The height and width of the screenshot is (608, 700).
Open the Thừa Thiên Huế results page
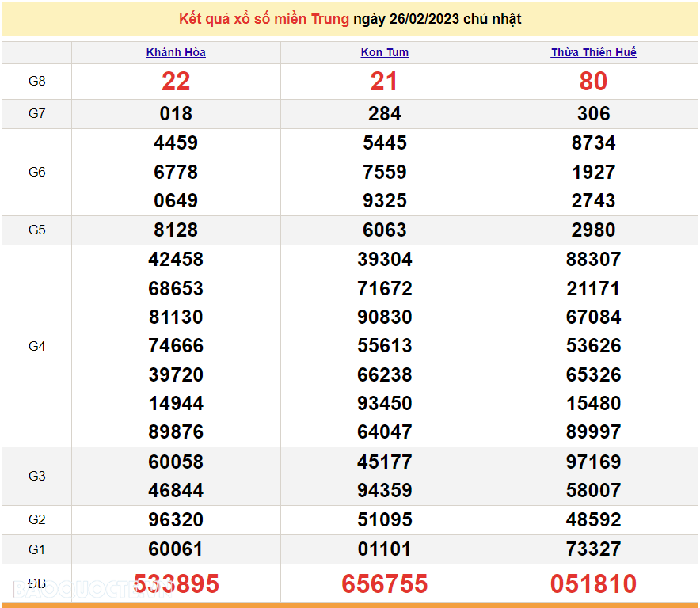pyautogui.click(x=593, y=52)
